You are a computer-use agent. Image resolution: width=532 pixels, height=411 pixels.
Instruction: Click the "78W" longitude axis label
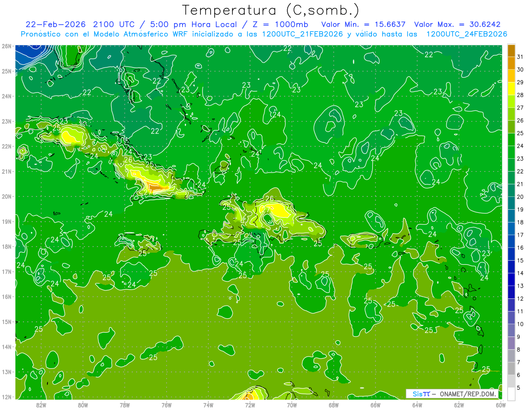tap(125, 405)
